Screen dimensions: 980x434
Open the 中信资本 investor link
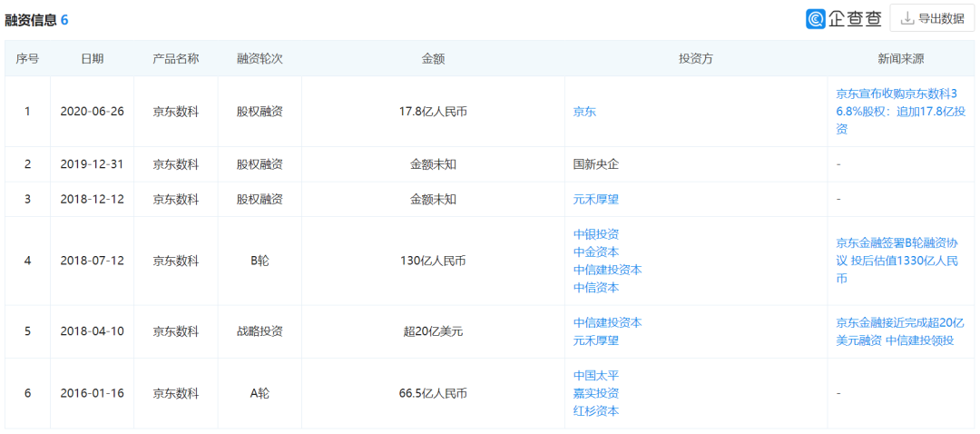click(596, 288)
